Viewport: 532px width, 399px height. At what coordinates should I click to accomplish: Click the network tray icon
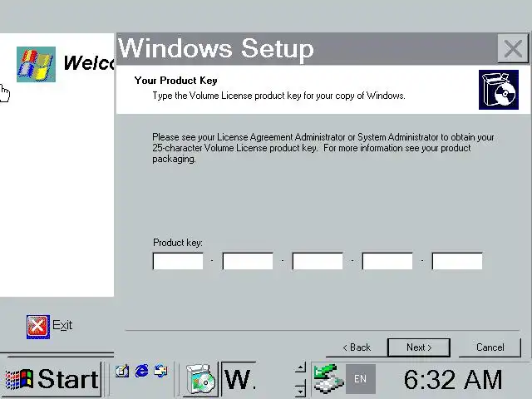(328, 379)
